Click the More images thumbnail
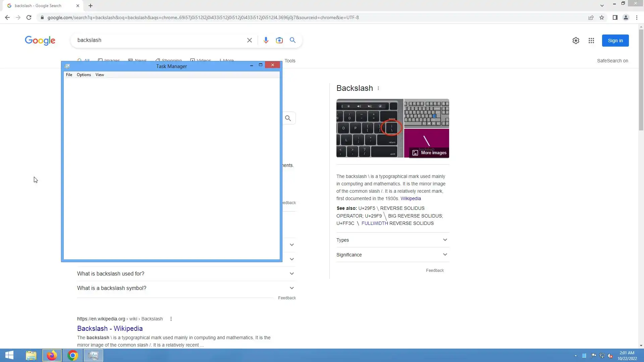The height and width of the screenshot is (362, 644). pyautogui.click(x=429, y=153)
